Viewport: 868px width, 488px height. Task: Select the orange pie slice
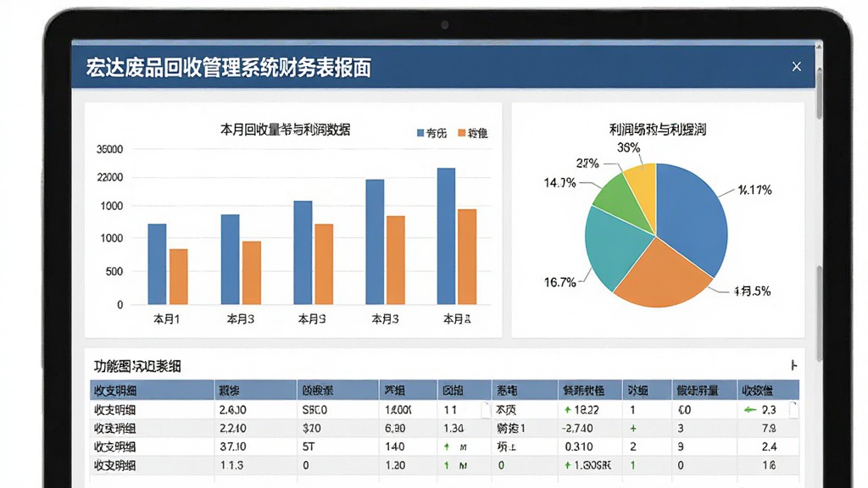[x=661, y=277]
